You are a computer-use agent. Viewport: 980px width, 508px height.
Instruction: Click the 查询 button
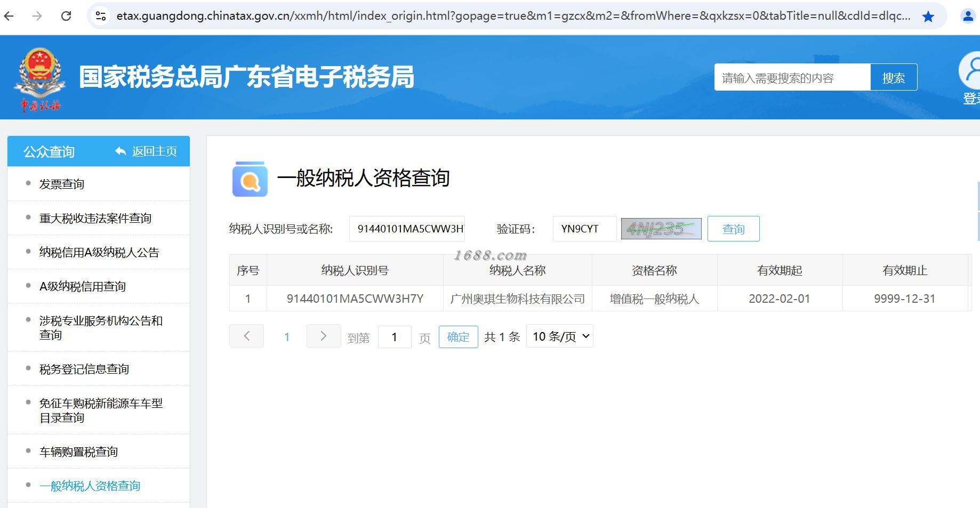[733, 229]
